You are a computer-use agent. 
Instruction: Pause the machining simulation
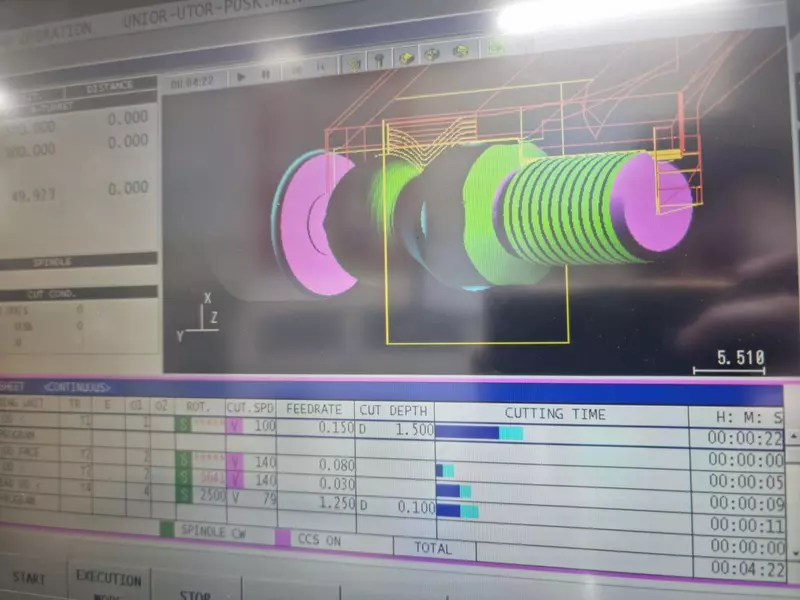point(266,74)
